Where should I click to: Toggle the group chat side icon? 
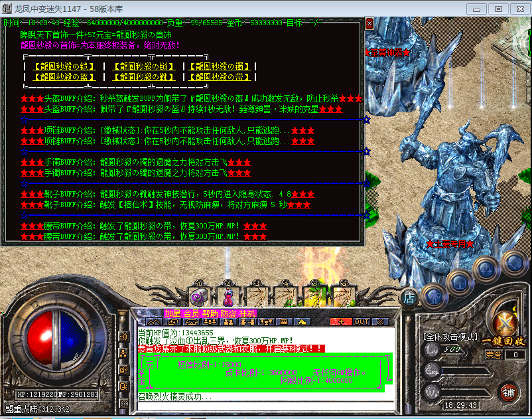point(123,353)
